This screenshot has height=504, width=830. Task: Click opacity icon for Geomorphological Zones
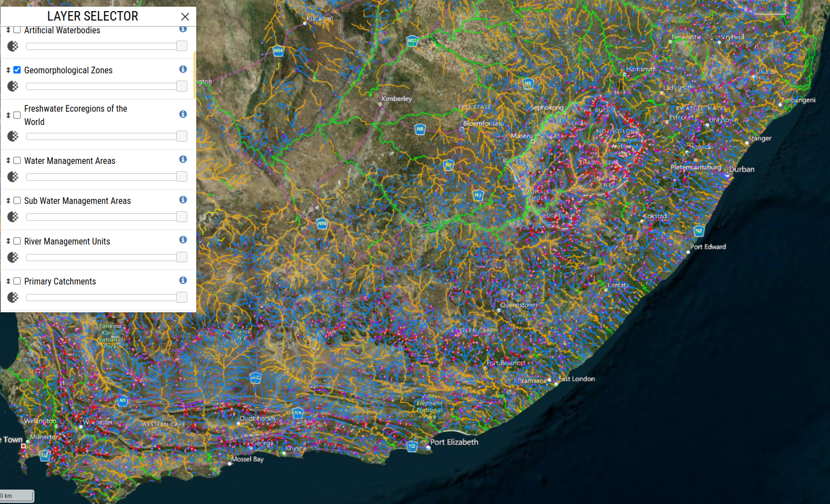point(13,86)
